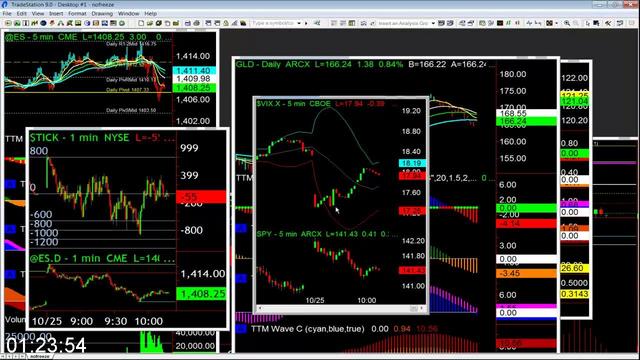Viewport: 640px width, 360px height.
Task: Click the 800 level label on the $TICK chart
Action: pos(39,151)
